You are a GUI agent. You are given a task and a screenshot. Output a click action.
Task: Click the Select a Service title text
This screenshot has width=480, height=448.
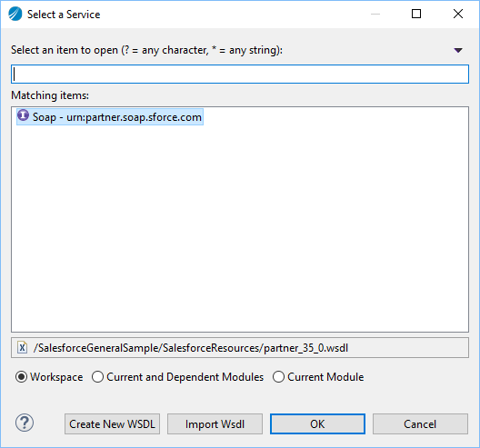[x=64, y=15]
